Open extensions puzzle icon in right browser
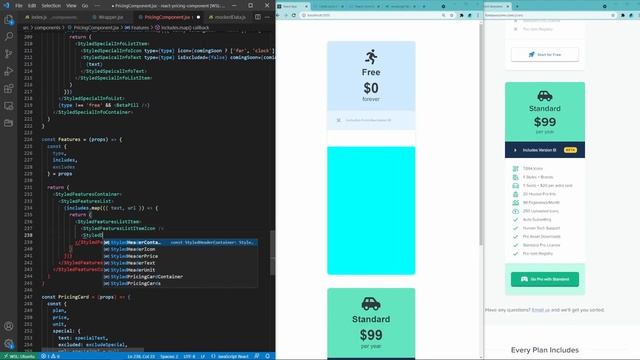Screen dimensions: 640x360 (x=623, y=15)
